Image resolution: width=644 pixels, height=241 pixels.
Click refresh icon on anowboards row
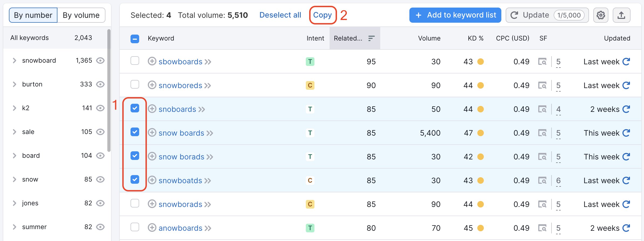(x=626, y=228)
